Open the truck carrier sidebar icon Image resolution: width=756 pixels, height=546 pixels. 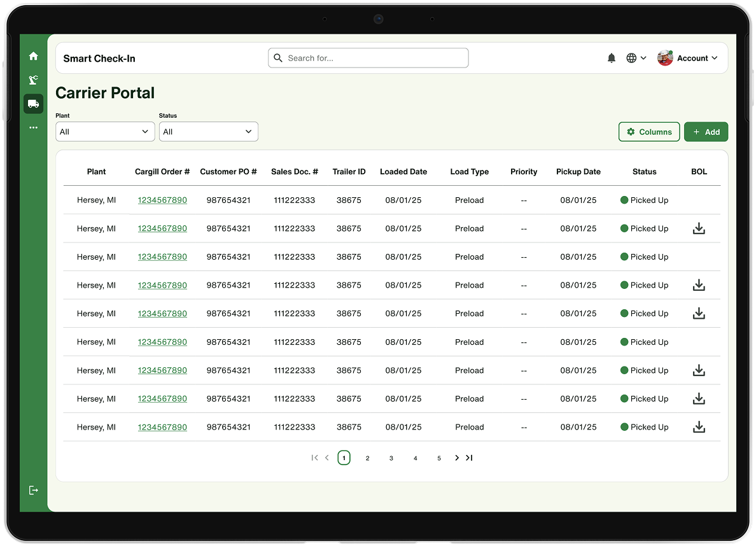(33, 104)
